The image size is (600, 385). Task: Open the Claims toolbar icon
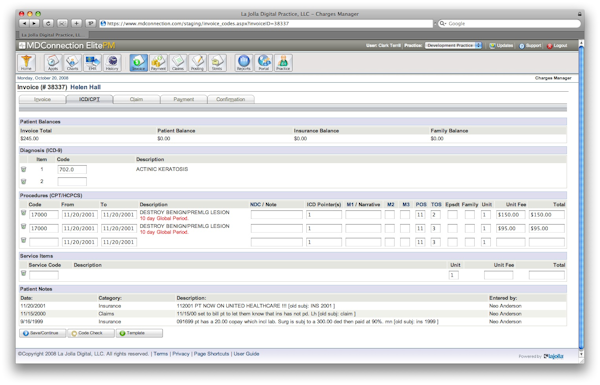(x=178, y=63)
